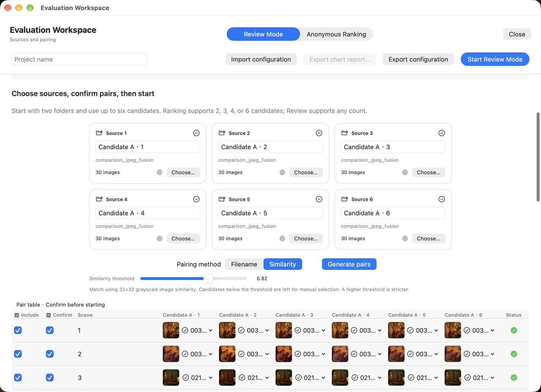This screenshot has width=541, height=392.
Task: Toggle the Include checkbox for scene 1
Action: pos(18,330)
